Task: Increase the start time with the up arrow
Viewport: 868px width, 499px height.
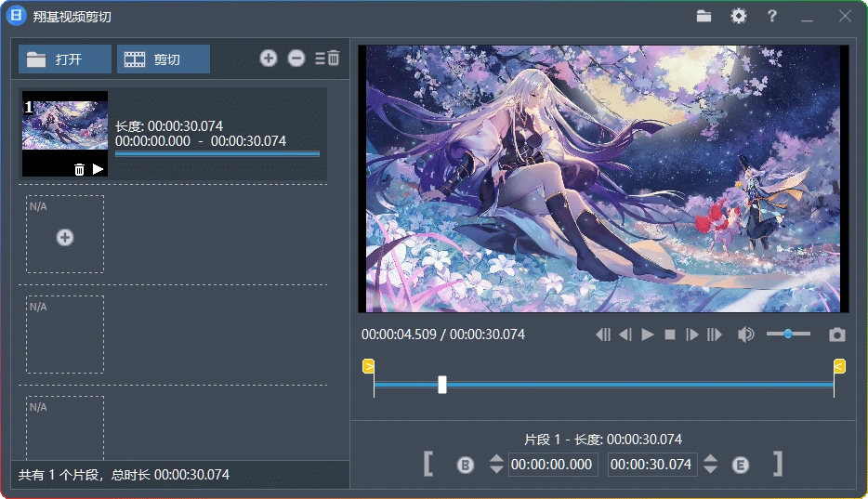Action: (496, 459)
